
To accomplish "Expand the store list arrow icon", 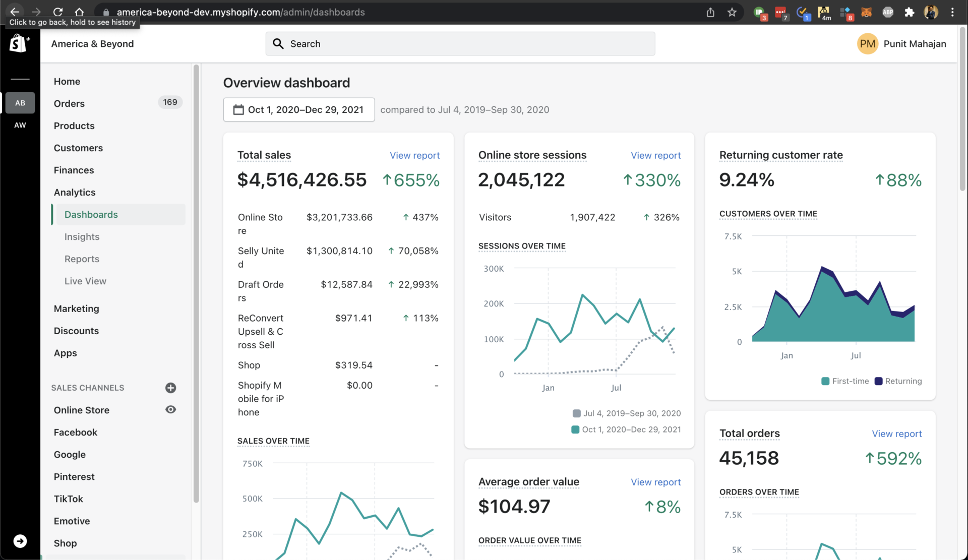I will (x=20, y=541).
